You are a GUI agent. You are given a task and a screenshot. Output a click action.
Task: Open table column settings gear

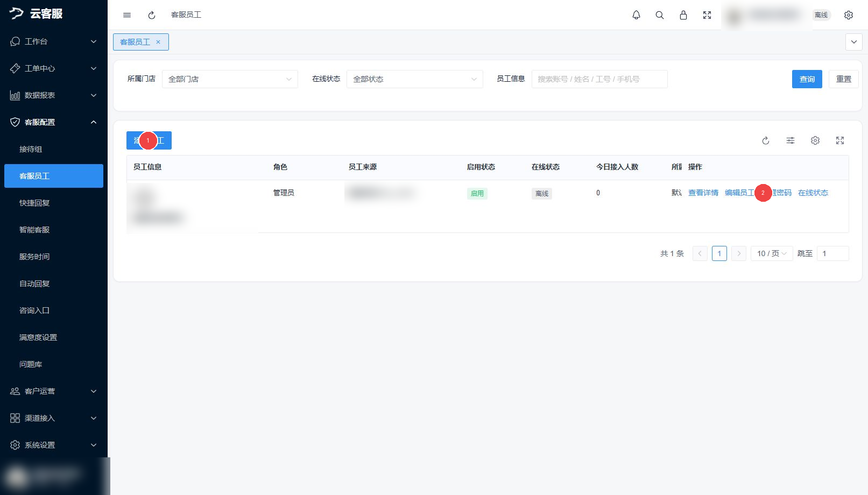coord(815,140)
